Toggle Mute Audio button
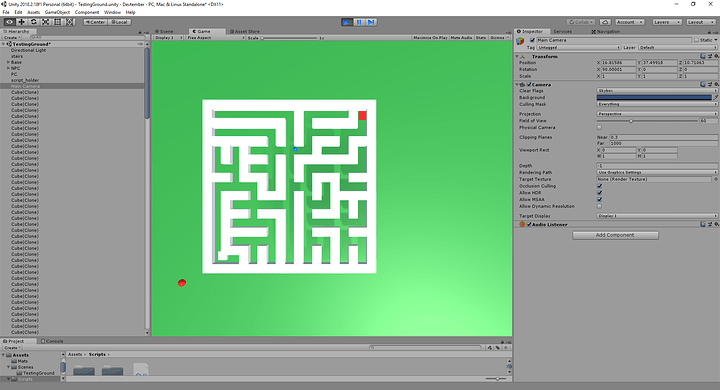The height and width of the screenshot is (390, 720). [461, 38]
